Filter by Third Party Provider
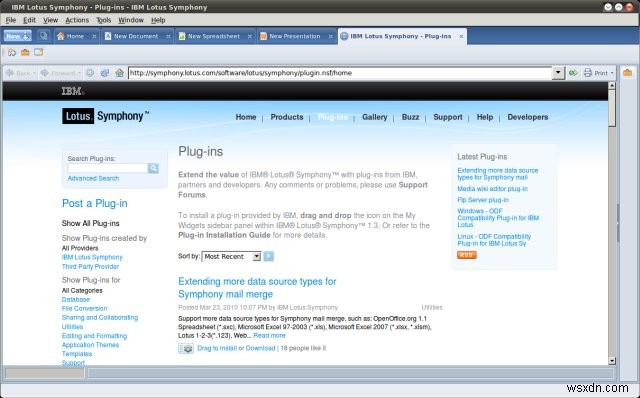 [x=90, y=267]
